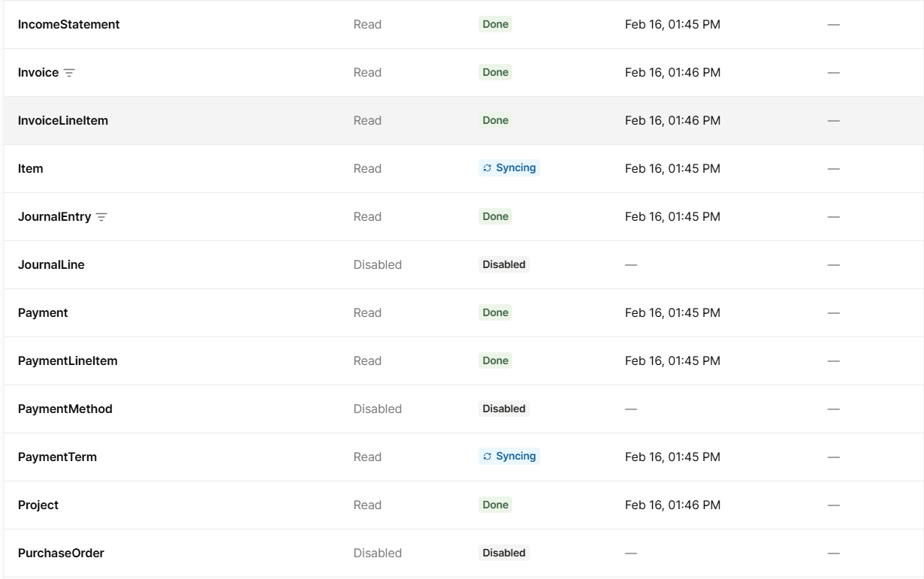The image size is (924, 579).
Task: Click the Done status for Invoice
Action: click(x=495, y=73)
